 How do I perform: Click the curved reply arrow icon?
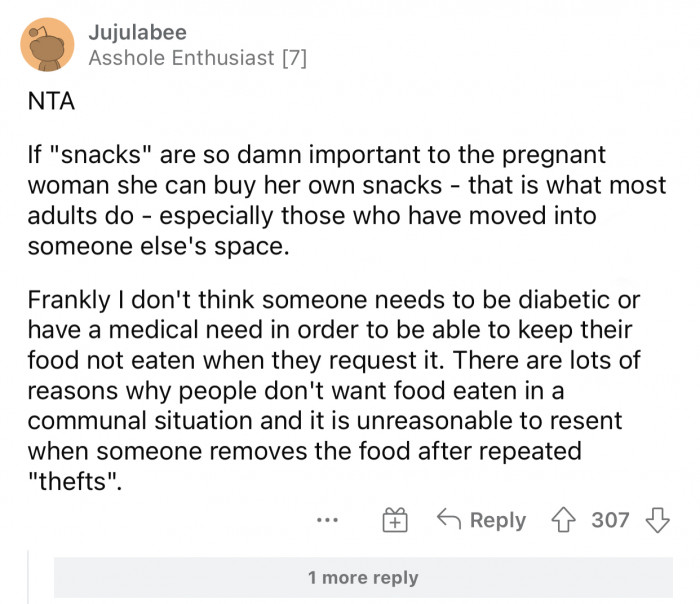tap(448, 520)
